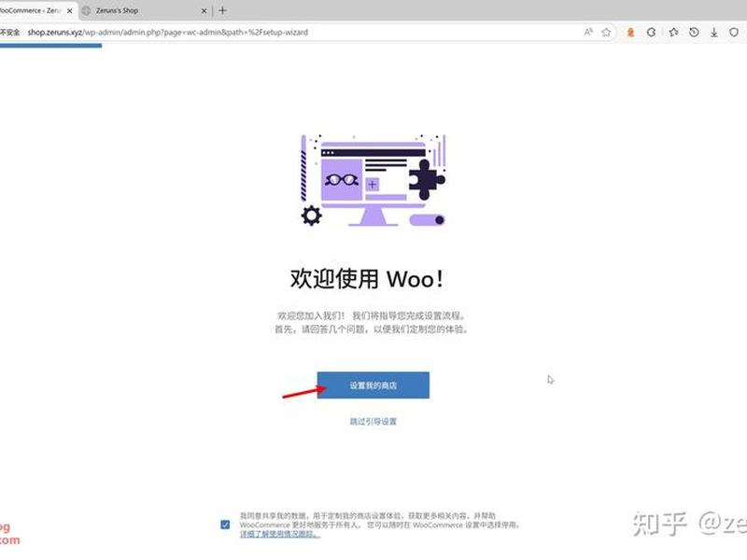The image size is (747, 560).
Task: Uncheck the data sharing consent checkbox
Action: [x=225, y=525]
